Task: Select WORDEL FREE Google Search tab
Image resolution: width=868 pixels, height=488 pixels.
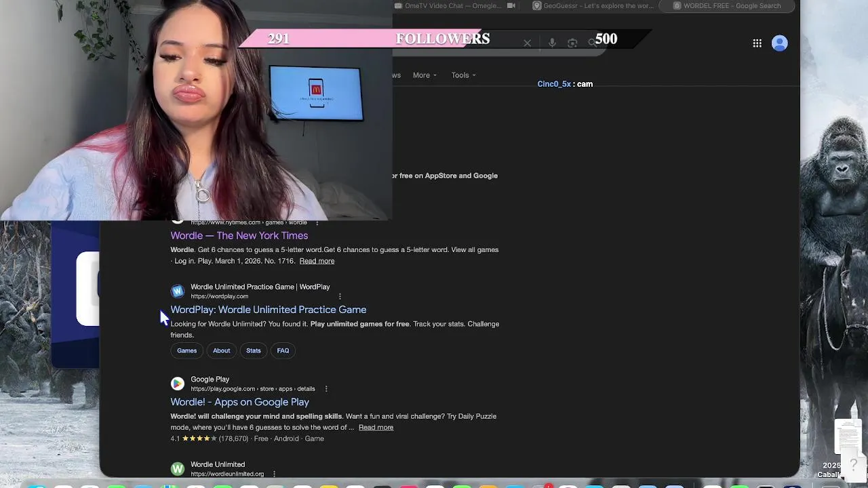Action: (x=727, y=6)
